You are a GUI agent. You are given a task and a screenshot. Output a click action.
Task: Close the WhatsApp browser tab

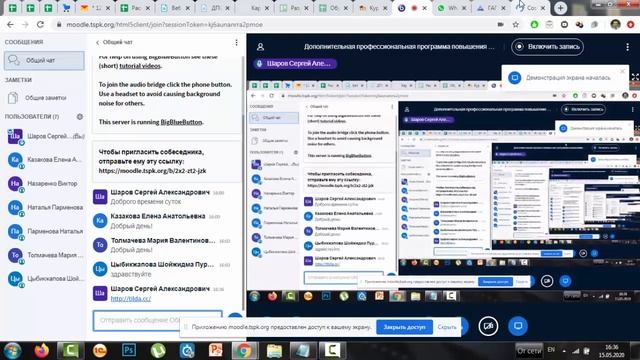464,8
